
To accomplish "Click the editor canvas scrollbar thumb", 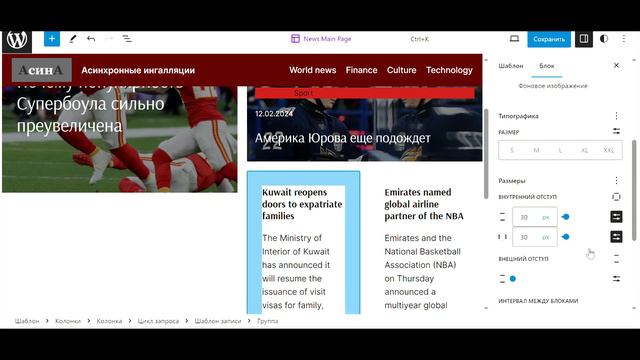I will pos(486,154).
